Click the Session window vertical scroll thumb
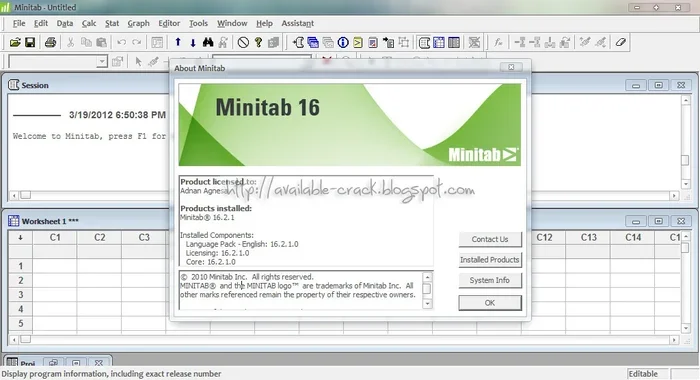Screen dimensions: 700x380 (685, 160)
